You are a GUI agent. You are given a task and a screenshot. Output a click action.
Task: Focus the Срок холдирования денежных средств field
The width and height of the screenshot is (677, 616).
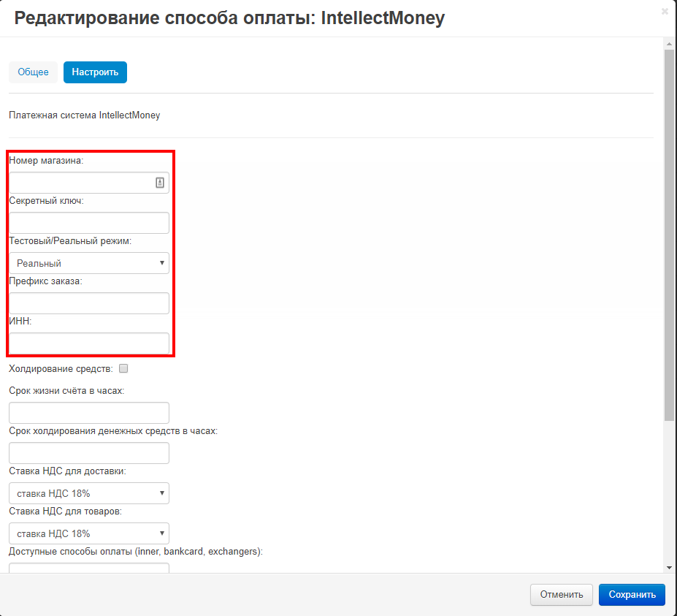[x=89, y=453]
